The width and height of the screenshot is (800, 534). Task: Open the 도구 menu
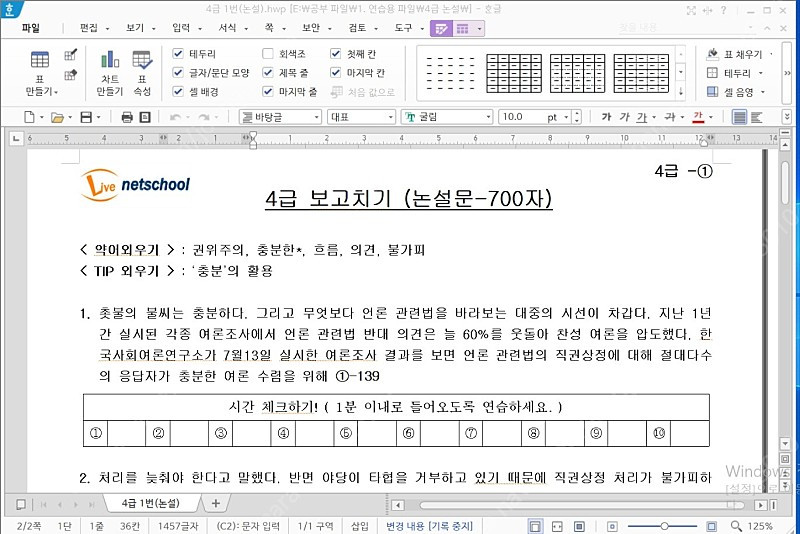tap(403, 28)
